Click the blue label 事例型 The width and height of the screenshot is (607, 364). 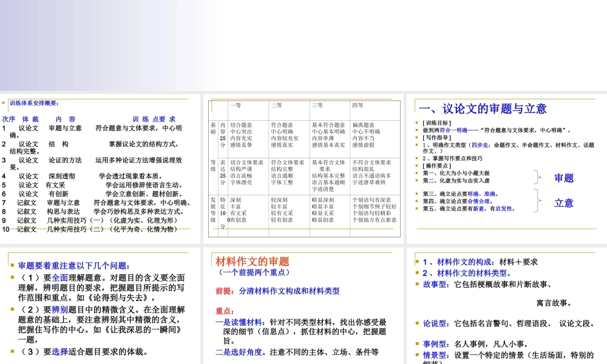pyautogui.click(x=435, y=344)
